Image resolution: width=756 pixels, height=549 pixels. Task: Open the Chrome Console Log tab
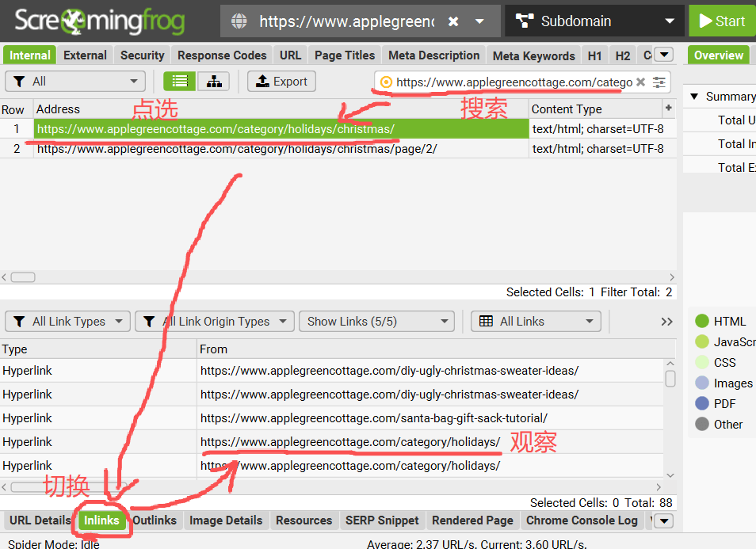tap(582, 520)
